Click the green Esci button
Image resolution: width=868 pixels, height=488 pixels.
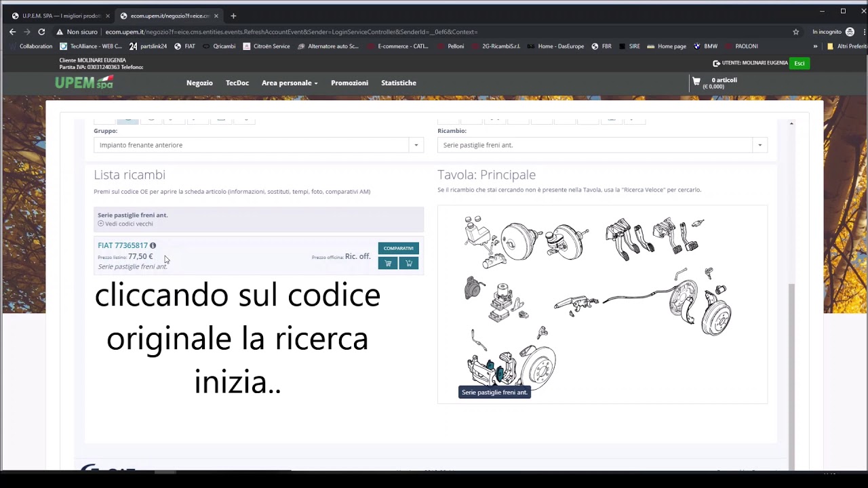click(x=800, y=63)
